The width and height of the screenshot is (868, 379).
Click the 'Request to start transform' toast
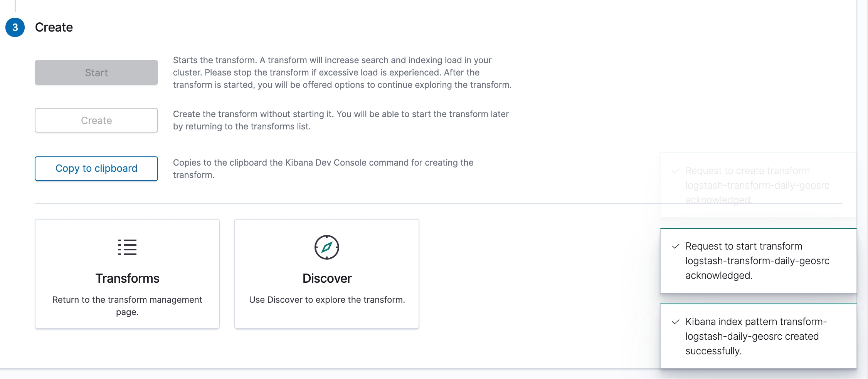(758, 261)
